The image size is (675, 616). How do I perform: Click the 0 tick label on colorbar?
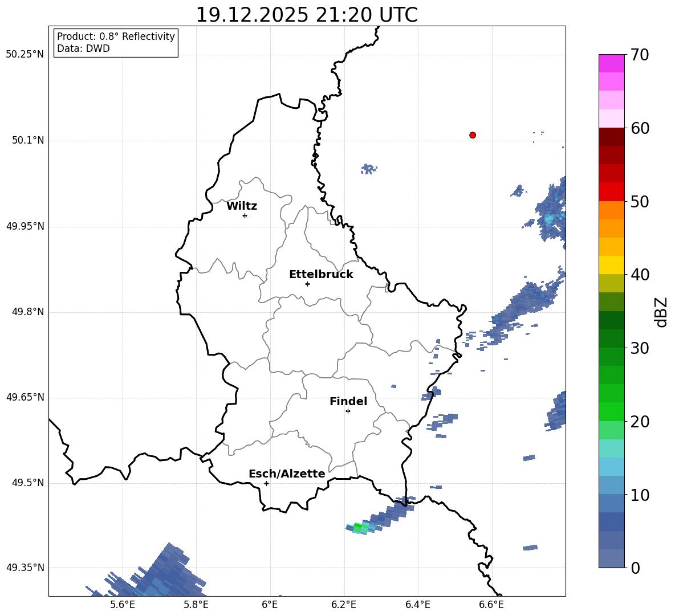point(635,568)
